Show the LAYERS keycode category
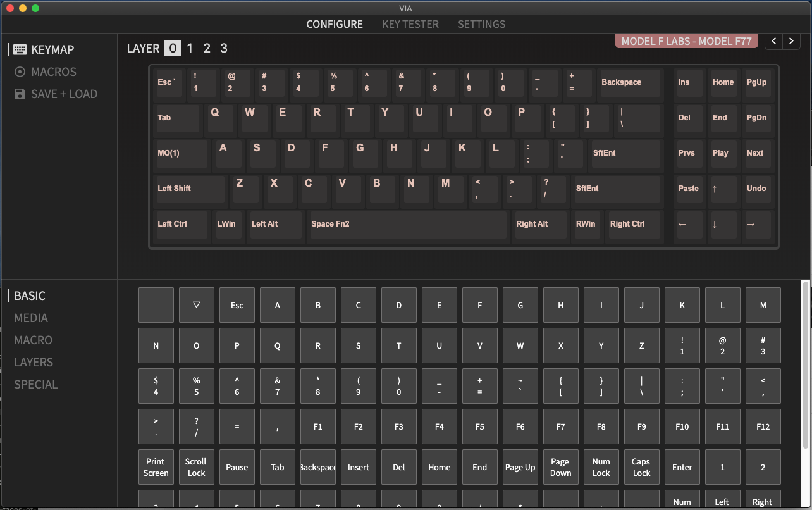Viewport: 812px width, 510px height. pyautogui.click(x=33, y=362)
